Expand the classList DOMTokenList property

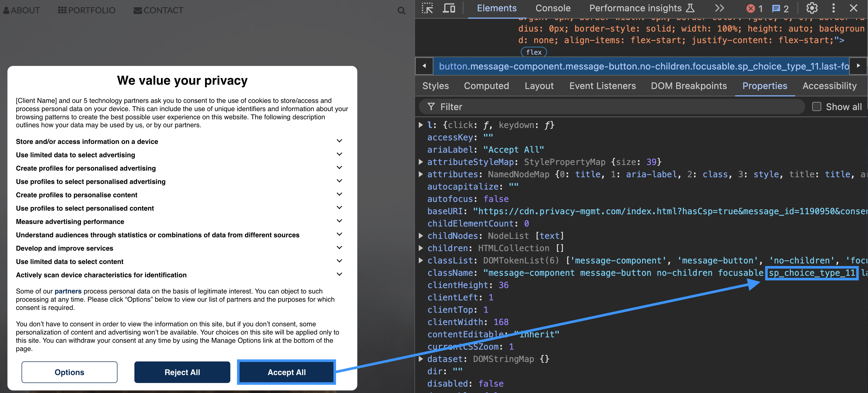point(420,260)
